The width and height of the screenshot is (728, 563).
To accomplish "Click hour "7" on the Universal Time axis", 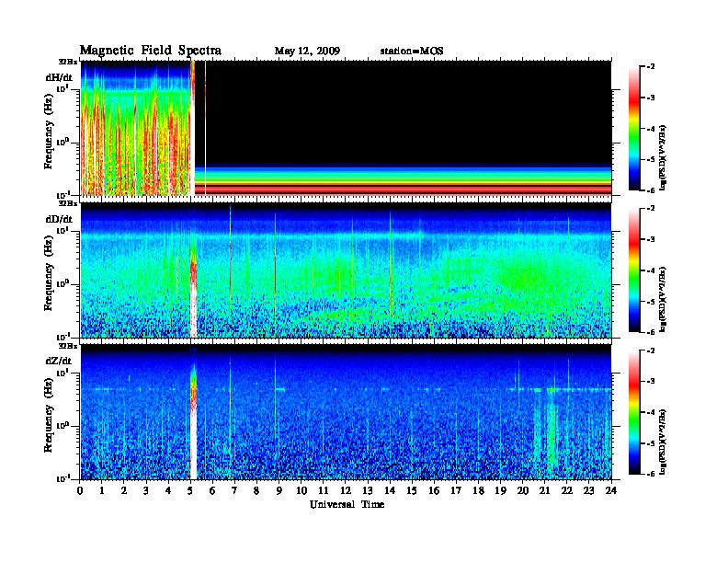I will pyautogui.click(x=234, y=491).
